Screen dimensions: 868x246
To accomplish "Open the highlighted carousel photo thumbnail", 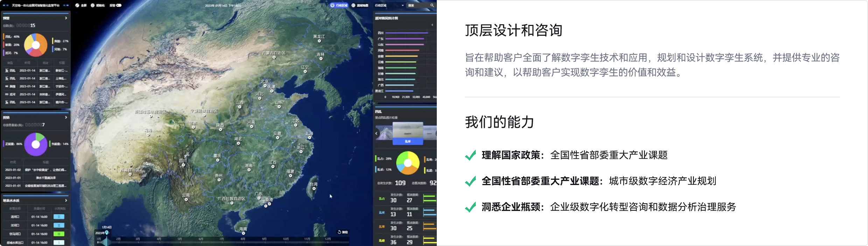I will click(408, 134).
